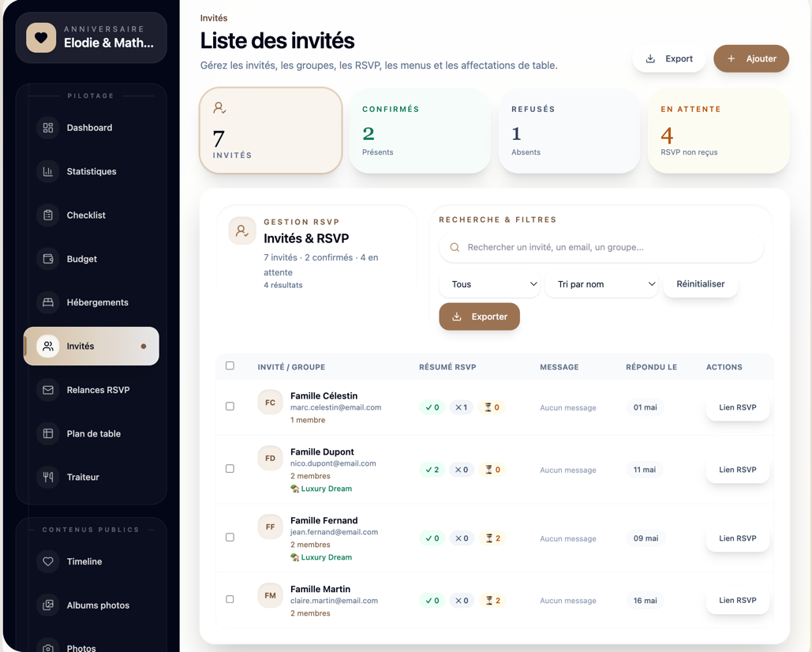Click the FD avatar for Famille Dupont
Image resolution: width=812 pixels, height=652 pixels.
pyautogui.click(x=271, y=459)
